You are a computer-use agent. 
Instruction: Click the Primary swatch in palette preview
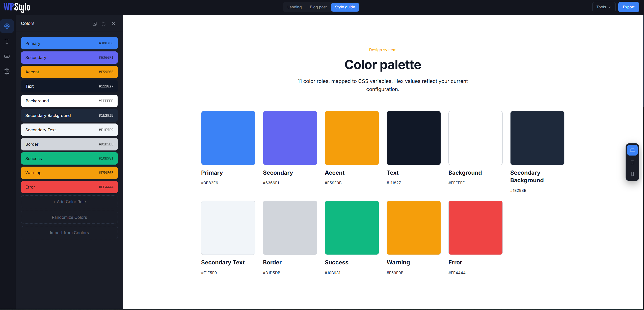(x=228, y=138)
